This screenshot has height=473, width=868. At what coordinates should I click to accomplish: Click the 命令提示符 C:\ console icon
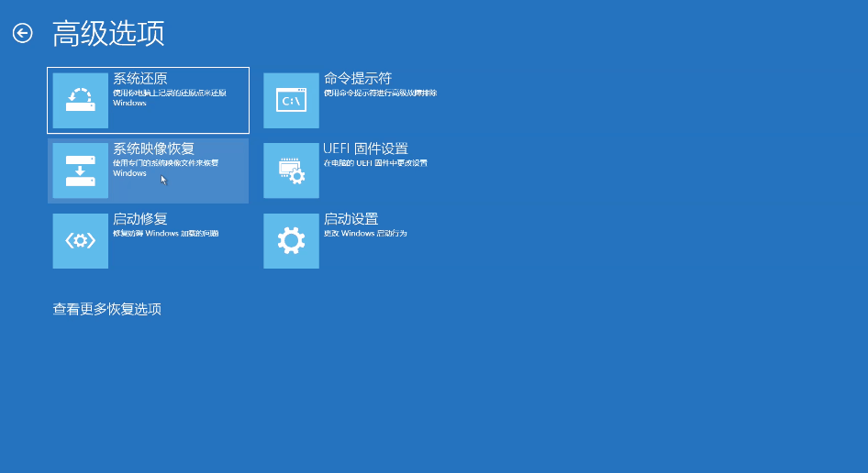[x=291, y=101]
